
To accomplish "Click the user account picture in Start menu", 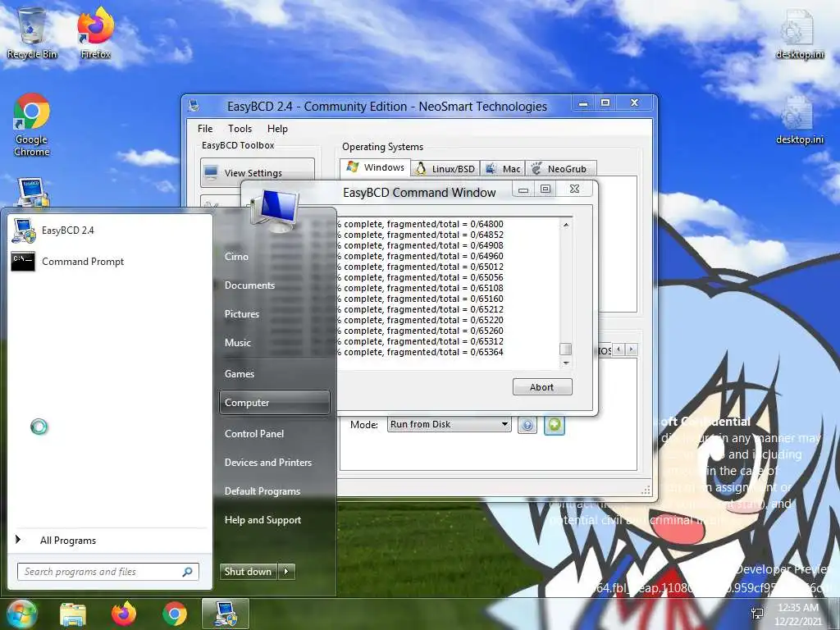I will [275, 209].
